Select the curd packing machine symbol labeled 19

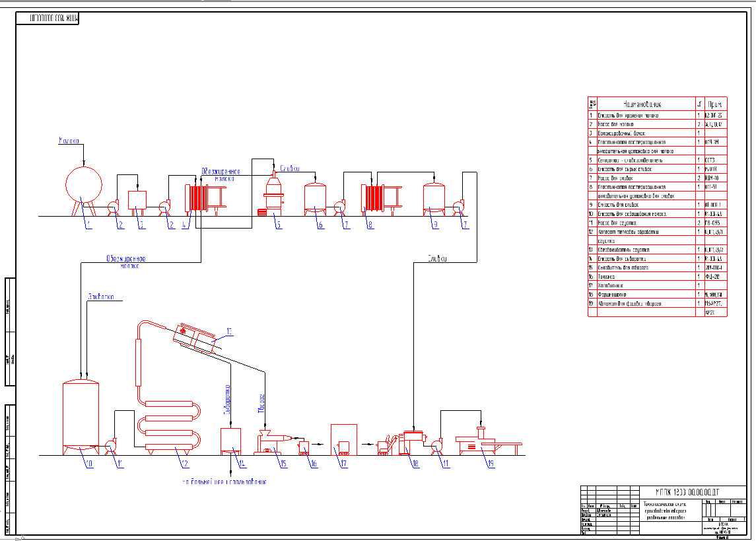click(489, 442)
